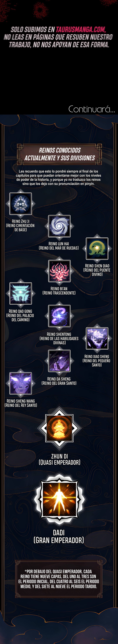
Task: Click the Reino Xiao Sheng icon
Action: [97, 338]
